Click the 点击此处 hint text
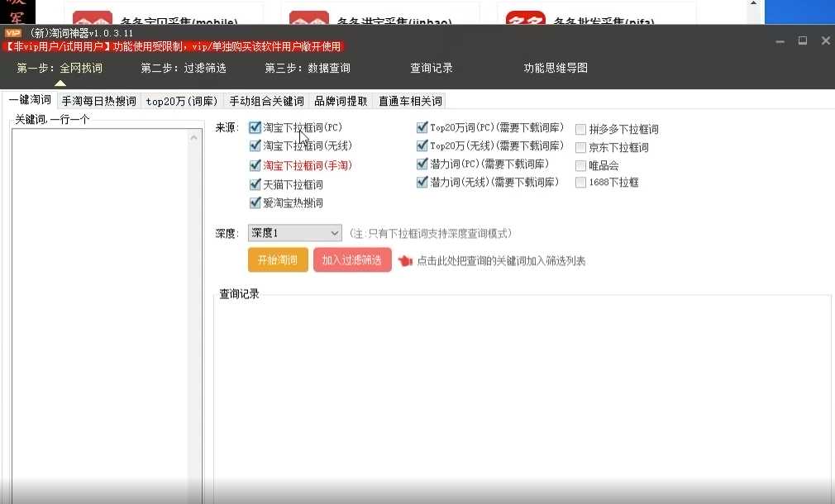Image resolution: width=835 pixels, height=504 pixels. click(500, 261)
